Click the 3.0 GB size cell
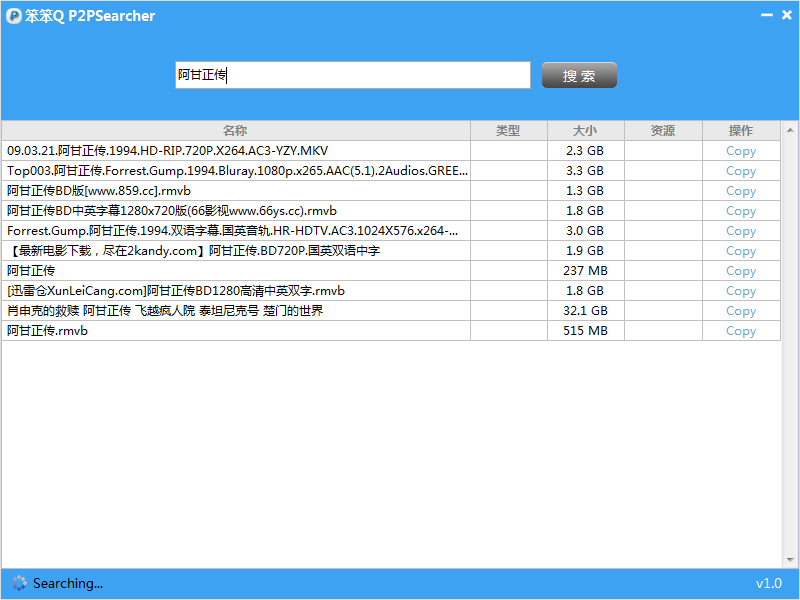Viewport: 800px width, 600px height. tap(585, 231)
